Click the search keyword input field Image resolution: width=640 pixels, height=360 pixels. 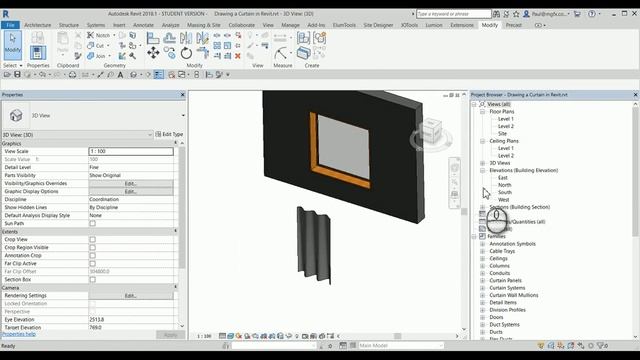pyautogui.click(x=453, y=14)
